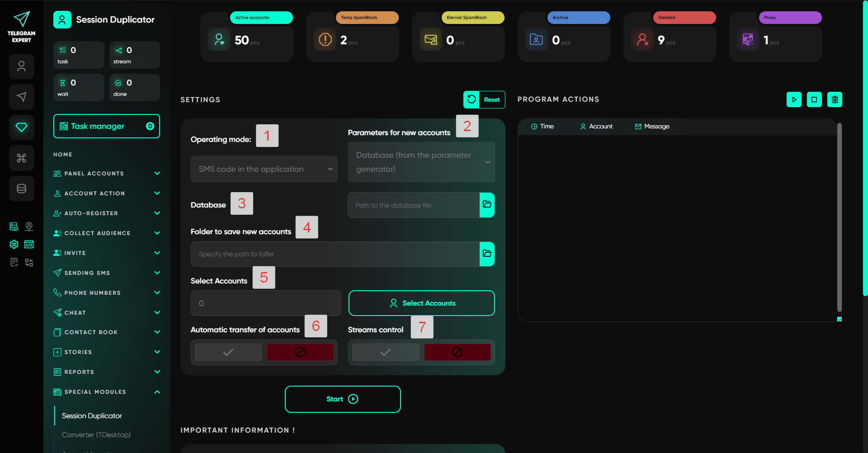Enable automatic transfer of accounts with checkmark

pyautogui.click(x=228, y=352)
